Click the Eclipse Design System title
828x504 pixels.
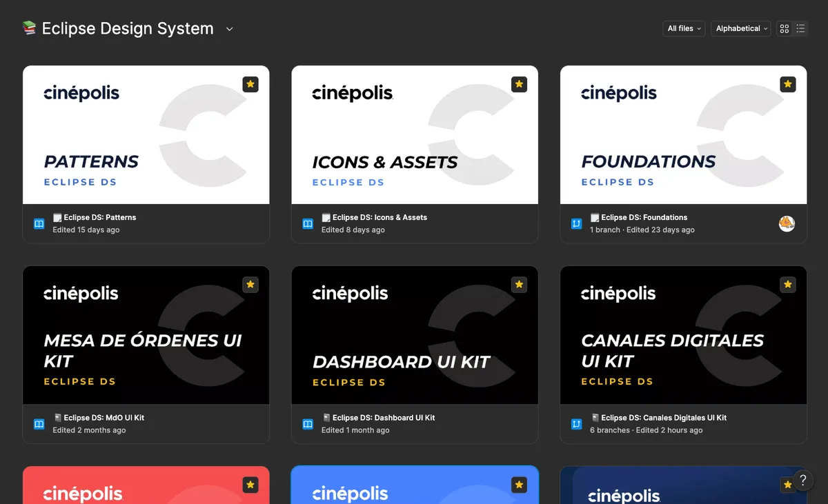(x=128, y=28)
